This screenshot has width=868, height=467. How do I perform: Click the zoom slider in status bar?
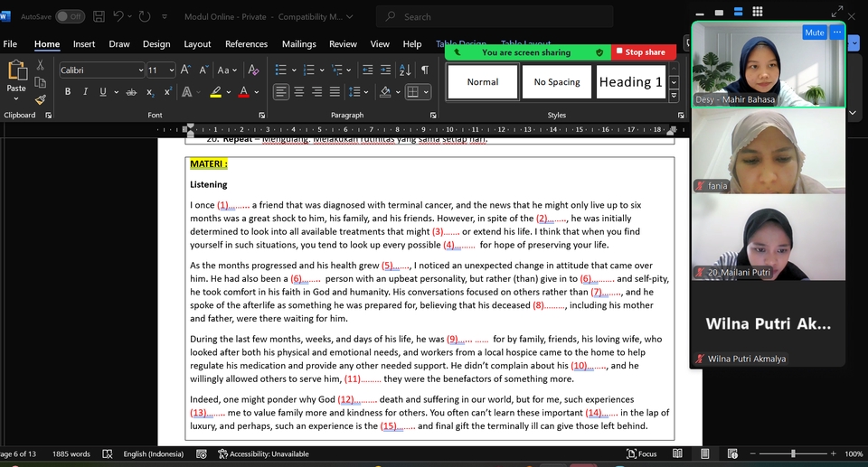[793, 453]
